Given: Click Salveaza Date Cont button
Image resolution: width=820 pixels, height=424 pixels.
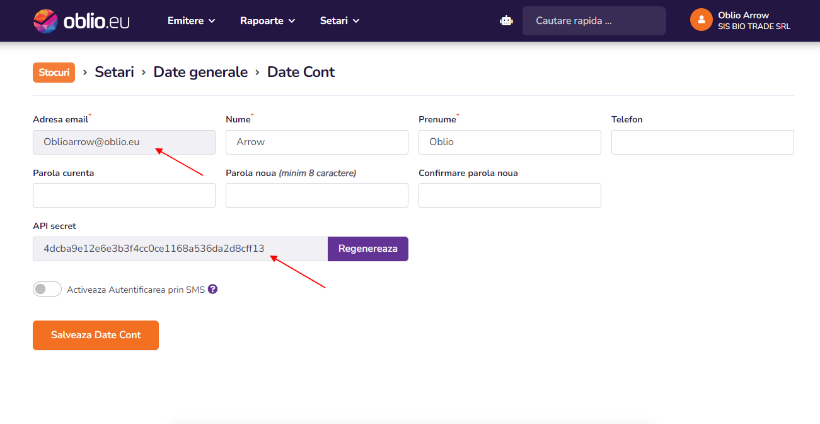Looking at the screenshot, I should pos(96,335).
